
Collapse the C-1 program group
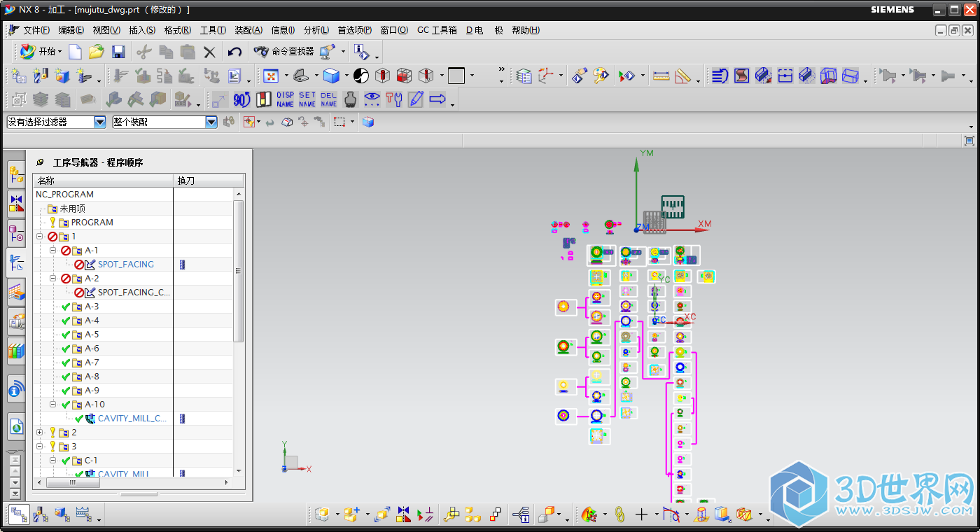(52, 461)
